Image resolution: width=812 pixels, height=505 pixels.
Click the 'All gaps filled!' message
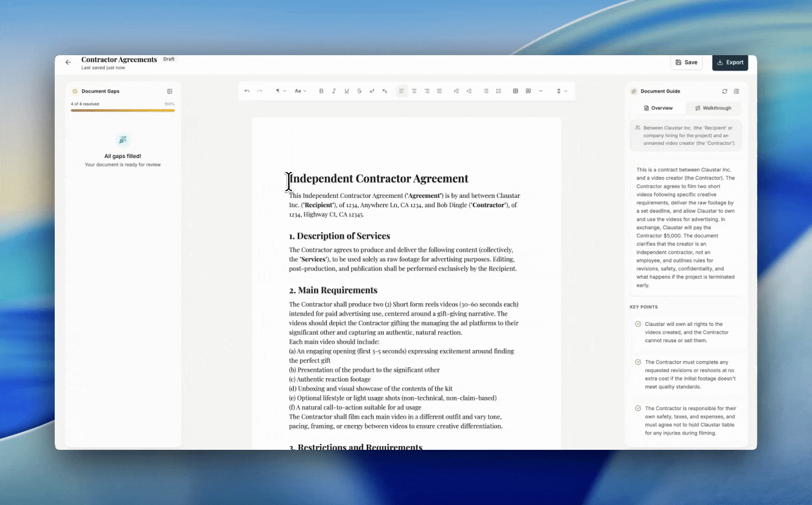123,156
